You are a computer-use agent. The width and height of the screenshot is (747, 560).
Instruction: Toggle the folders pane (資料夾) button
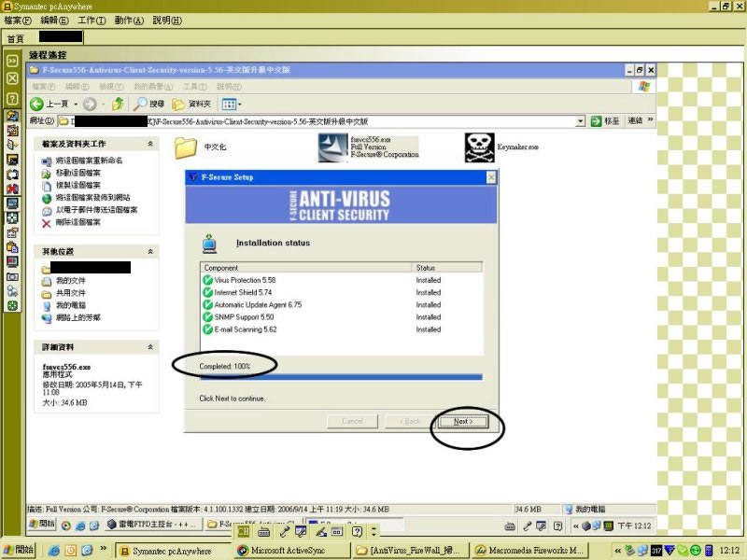(191, 104)
